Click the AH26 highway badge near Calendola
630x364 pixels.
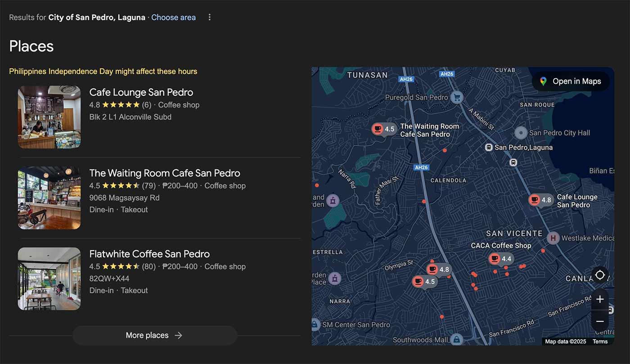pos(421,167)
